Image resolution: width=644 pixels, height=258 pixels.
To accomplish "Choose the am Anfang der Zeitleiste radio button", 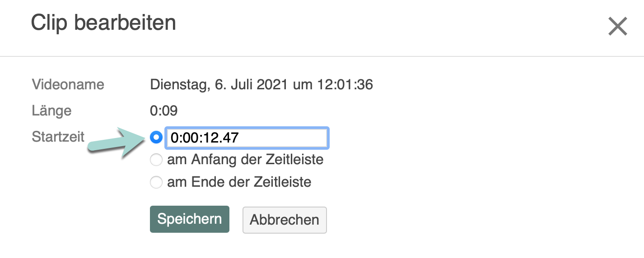I will (156, 160).
